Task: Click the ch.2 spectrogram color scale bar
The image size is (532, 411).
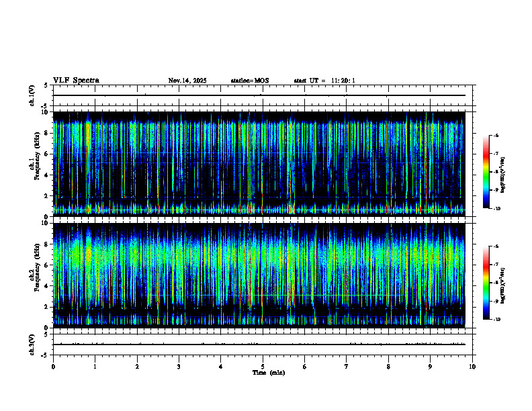Action: (x=486, y=283)
